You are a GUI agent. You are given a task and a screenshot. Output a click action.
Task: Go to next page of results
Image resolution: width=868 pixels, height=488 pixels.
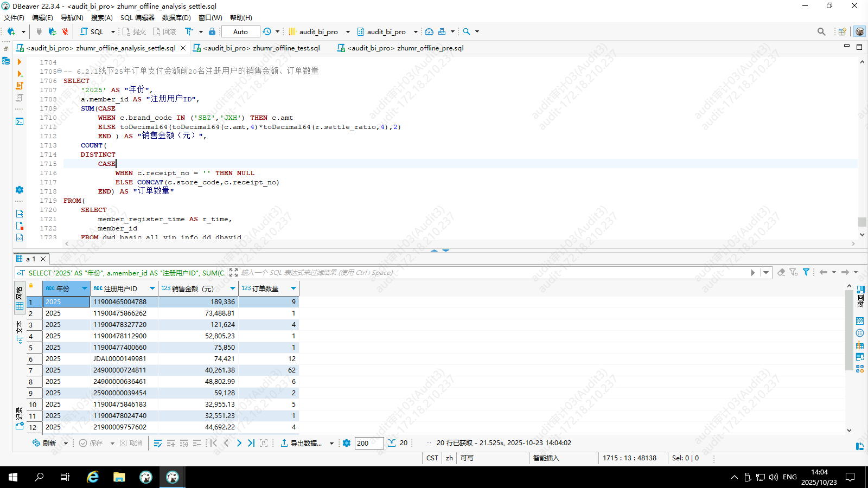(239, 444)
